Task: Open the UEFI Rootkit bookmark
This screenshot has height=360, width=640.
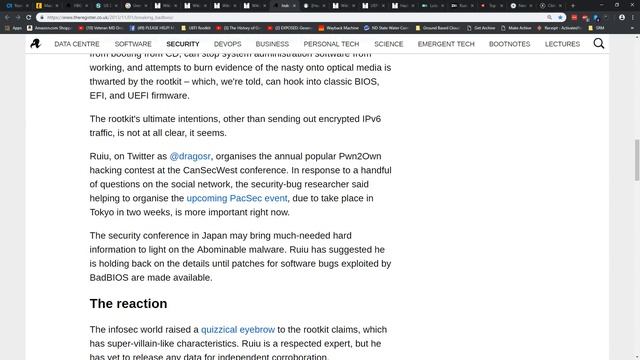Action: pyautogui.click(x=196, y=28)
